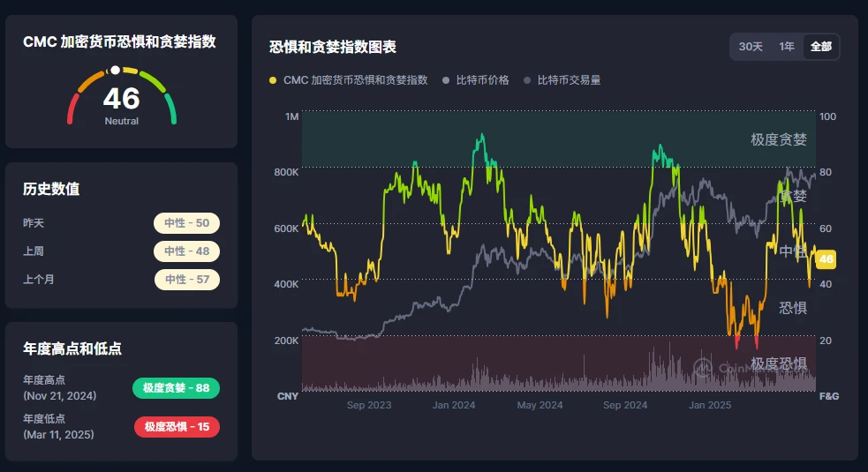Click the Sep 2023 axis label
Viewport: 868px width, 472px height.
369,405
